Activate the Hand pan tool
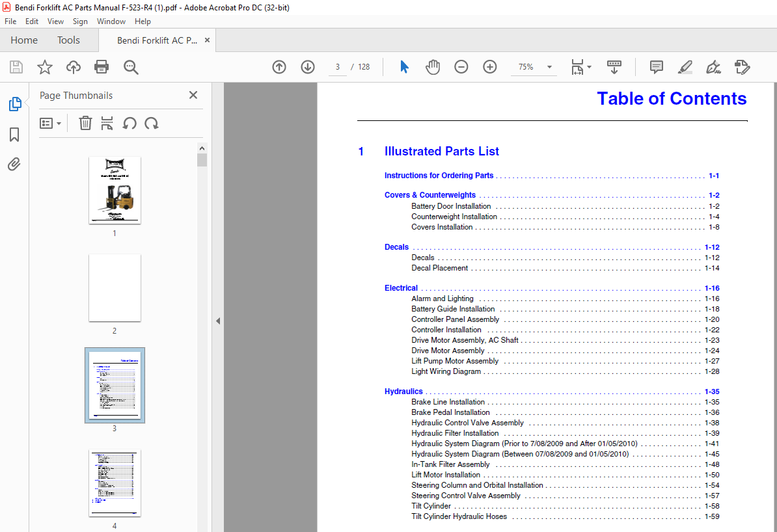Screen dimensions: 777x532 click(433, 67)
